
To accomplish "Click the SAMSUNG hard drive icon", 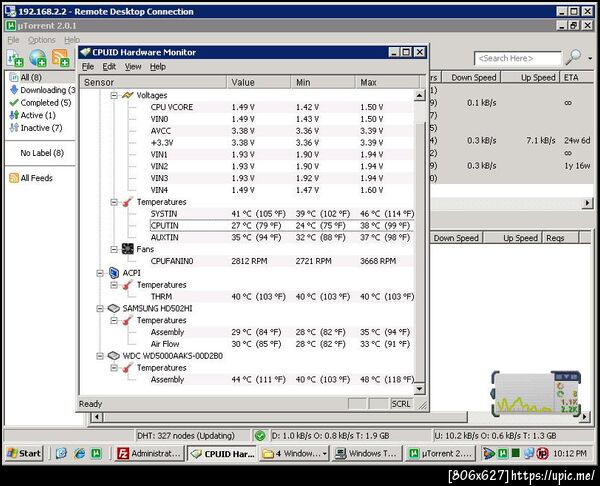I will coord(114,308).
